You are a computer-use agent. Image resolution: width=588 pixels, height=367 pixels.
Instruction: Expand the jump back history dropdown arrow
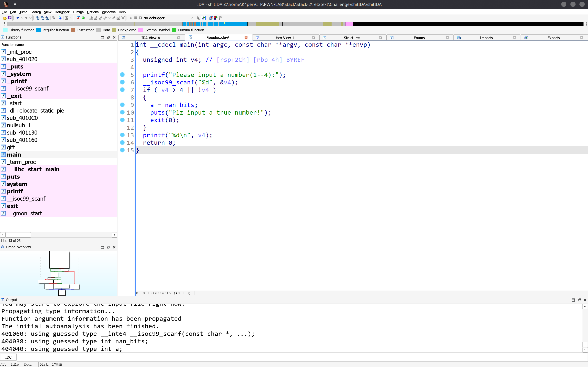(x=22, y=18)
